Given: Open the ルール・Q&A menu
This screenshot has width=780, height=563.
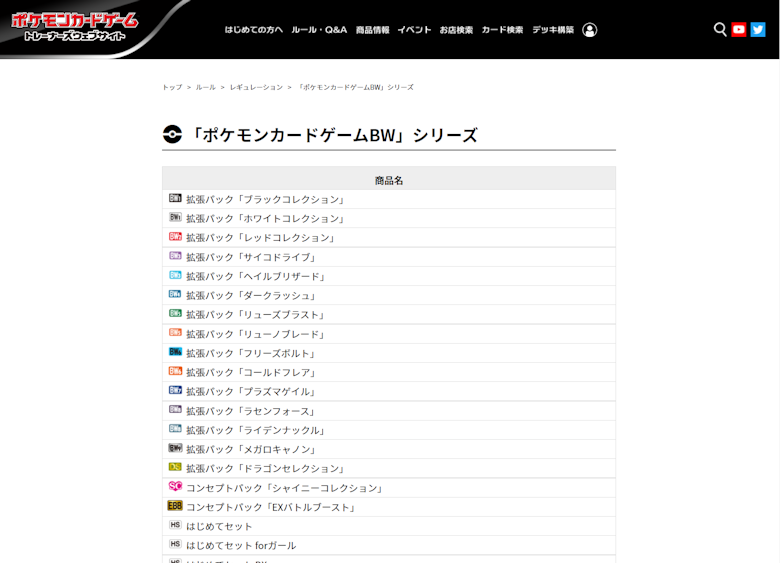Looking at the screenshot, I should [x=319, y=30].
